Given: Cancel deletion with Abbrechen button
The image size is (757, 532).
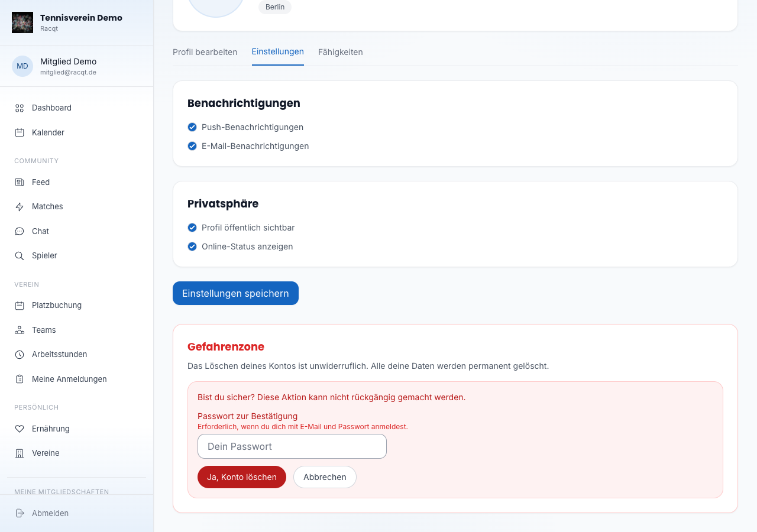Looking at the screenshot, I should [325, 477].
